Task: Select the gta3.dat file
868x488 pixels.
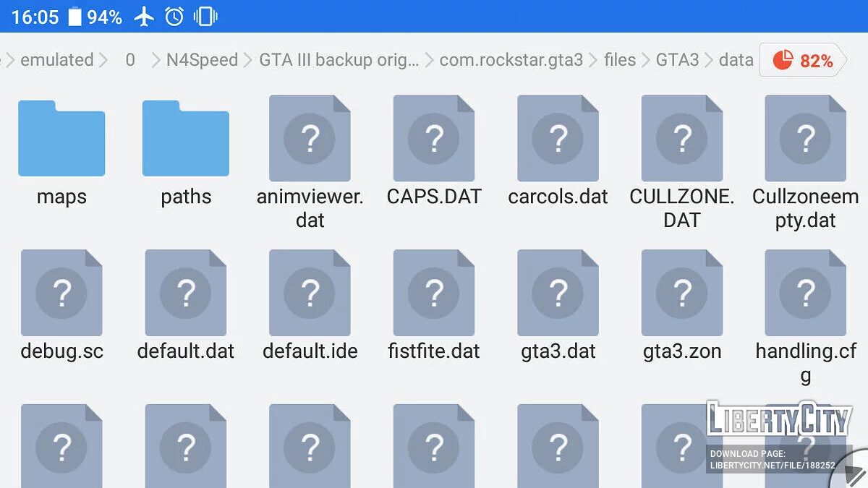Action: point(558,294)
